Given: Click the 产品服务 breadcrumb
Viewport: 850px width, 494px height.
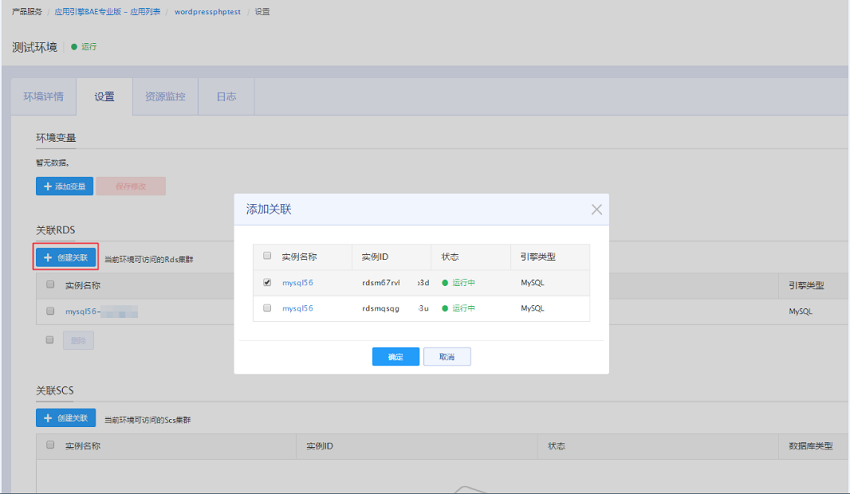Looking at the screenshot, I should coord(27,11).
